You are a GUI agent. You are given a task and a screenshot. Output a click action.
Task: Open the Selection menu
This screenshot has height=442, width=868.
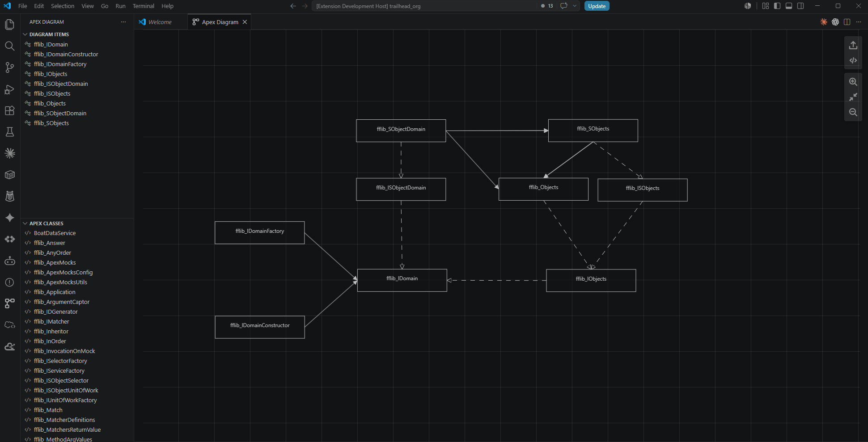tap(63, 6)
